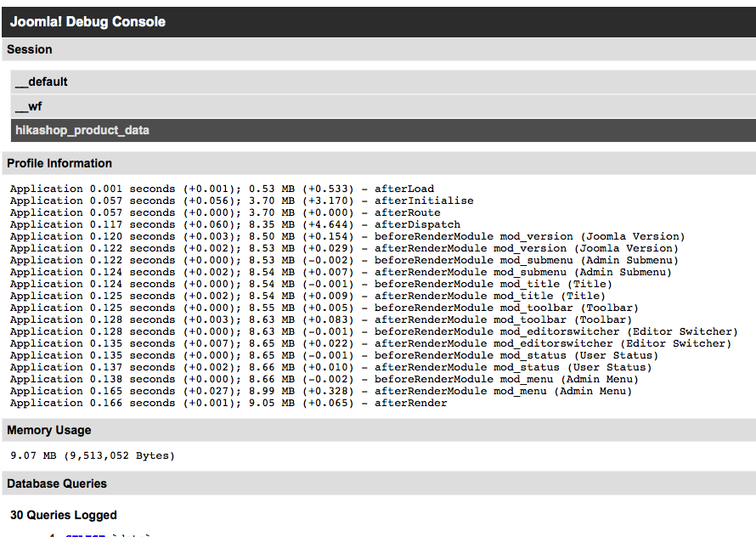Toggle the Database Queries section
The width and height of the screenshot is (756, 537).
coord(379,483)
